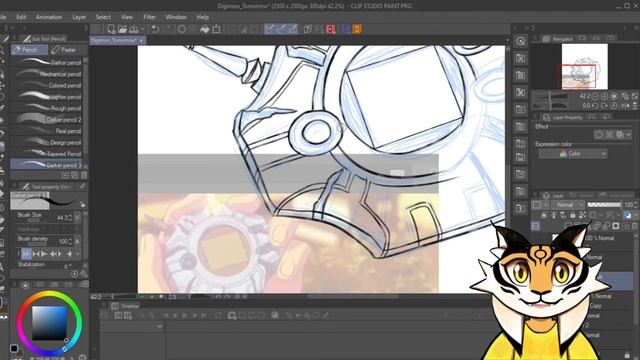Viewport: 640px width, 360px height.
Task: Select the main drawing color swatch
Action: [14, 348]
